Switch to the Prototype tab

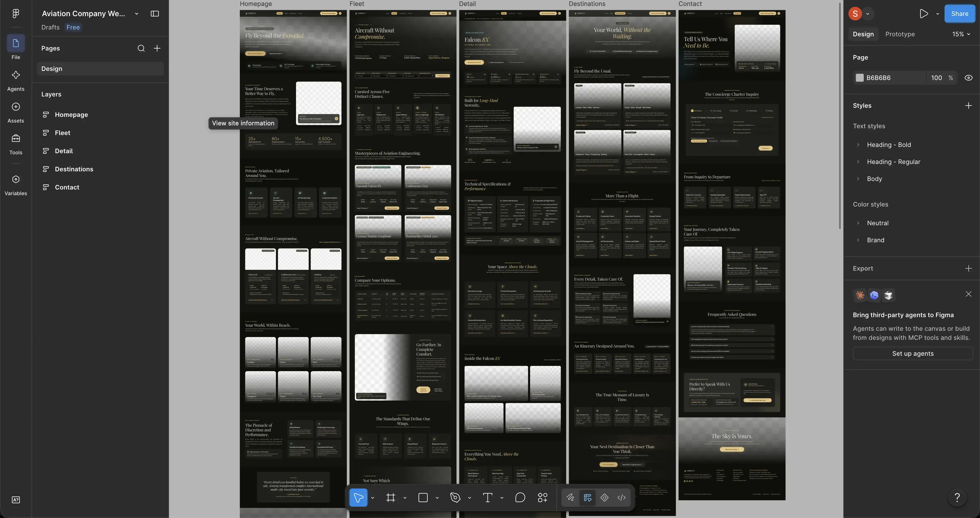click(x=900, y=34)
